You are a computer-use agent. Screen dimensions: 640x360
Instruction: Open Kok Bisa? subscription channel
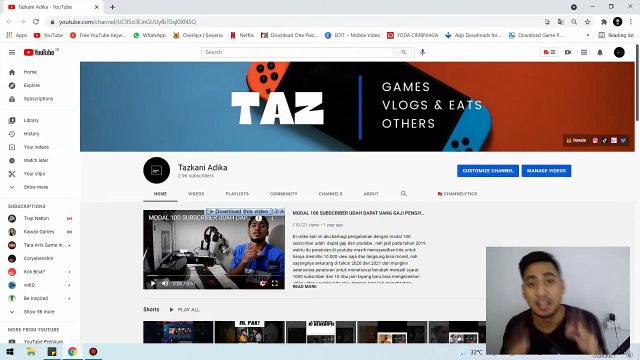click(x=34, y=272)
